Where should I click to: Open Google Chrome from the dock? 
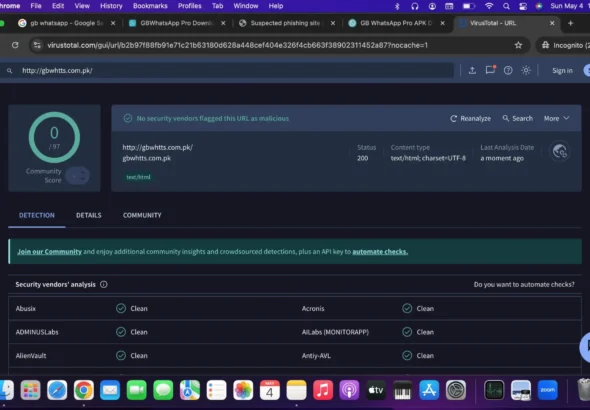pos(84,390)
